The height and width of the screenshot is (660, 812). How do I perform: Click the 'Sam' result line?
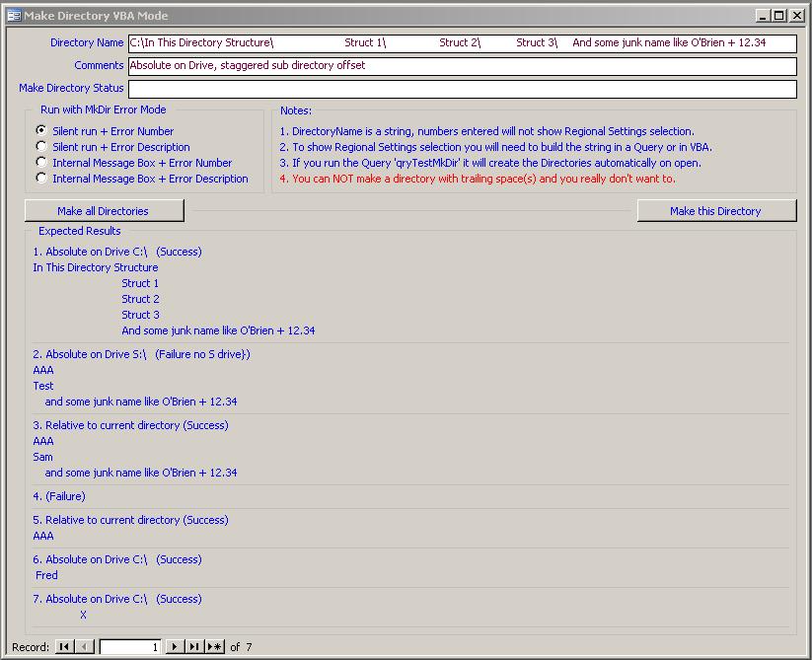coord(42,457)
